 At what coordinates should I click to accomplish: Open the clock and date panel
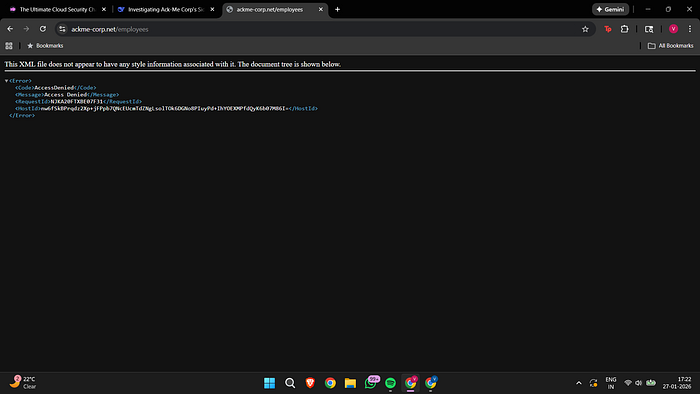coord(677,383)
